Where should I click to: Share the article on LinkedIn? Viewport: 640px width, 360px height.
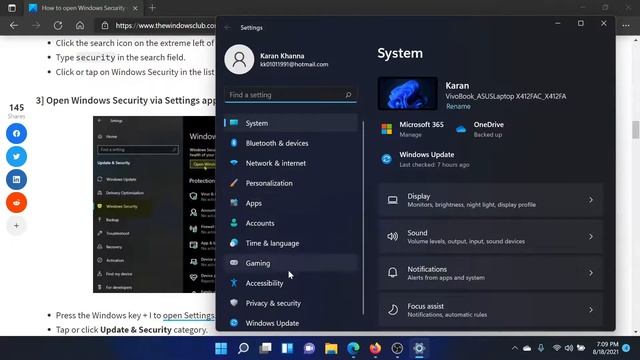pos(16,180)
